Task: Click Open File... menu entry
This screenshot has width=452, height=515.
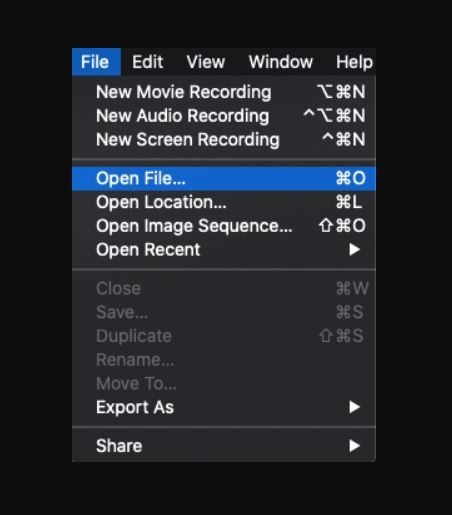Action: pyautogui.click(x=224, y=178)
